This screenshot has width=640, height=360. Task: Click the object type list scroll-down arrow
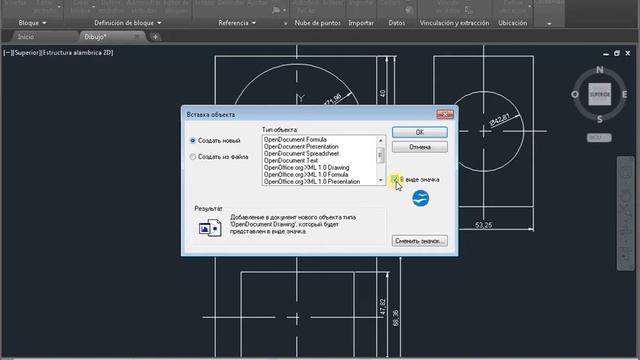coord(380,180)
